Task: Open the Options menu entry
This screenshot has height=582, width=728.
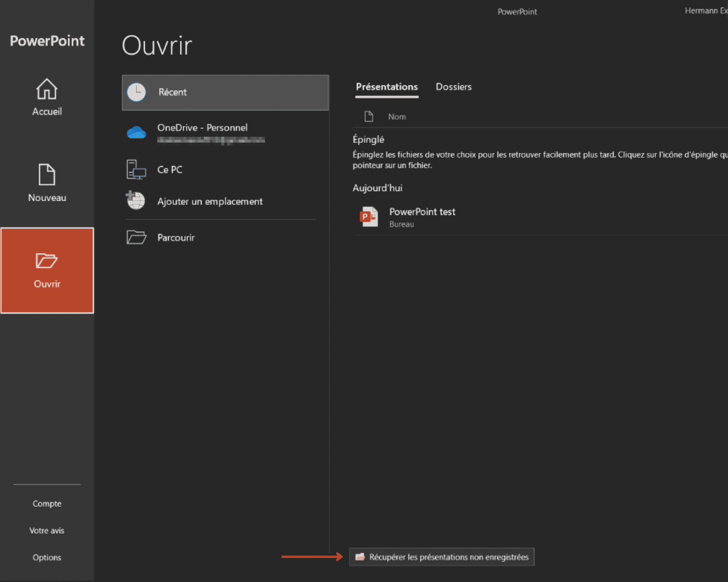Action: (47, 558)
